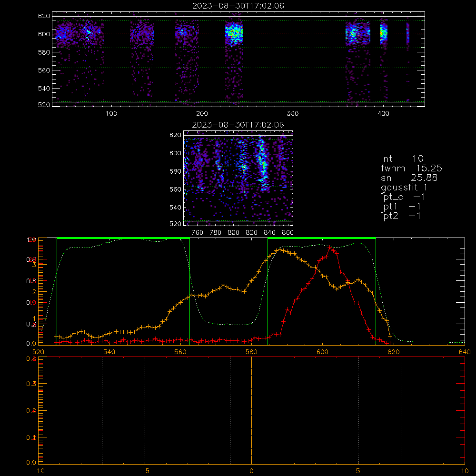Viewport: 476px width, 476px height.
Task: Click the "-10" label on the bottom plot axis
Action: click(38, 471)
